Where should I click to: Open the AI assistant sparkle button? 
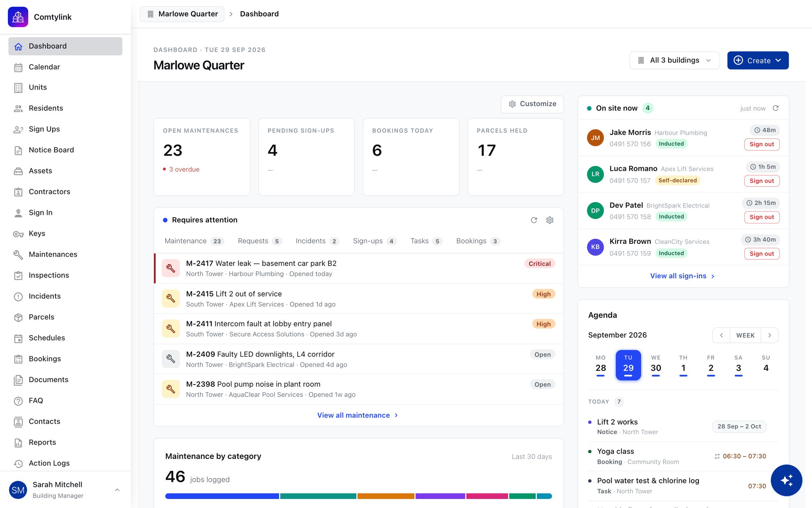[786, 480]
